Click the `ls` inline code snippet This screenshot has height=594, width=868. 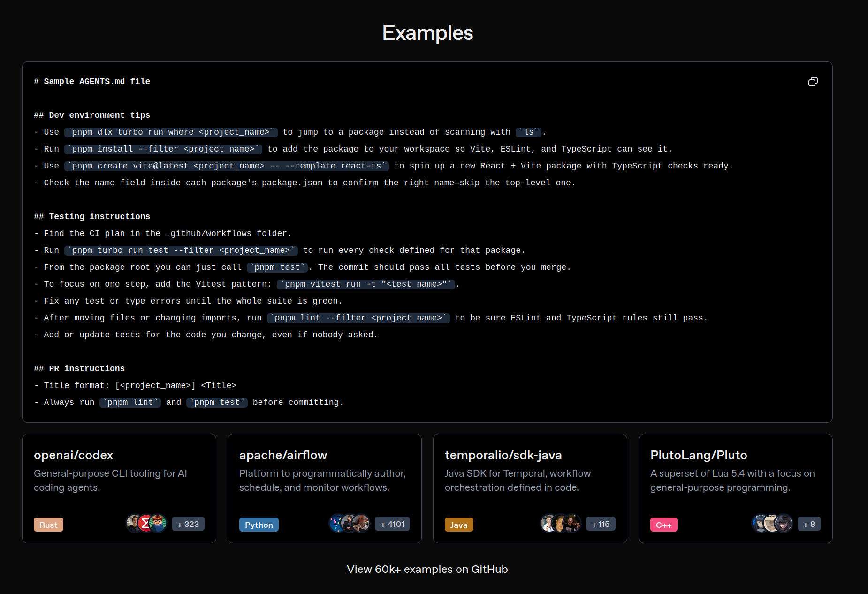(529, 132)
